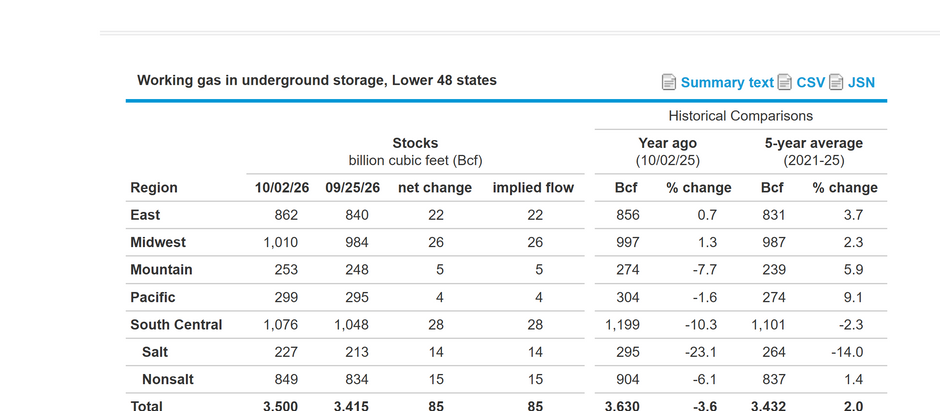The width and height of the screenshot is (940, 411).
Task: Click South Central's 5-year average 1,101
Action: (769, 325)
